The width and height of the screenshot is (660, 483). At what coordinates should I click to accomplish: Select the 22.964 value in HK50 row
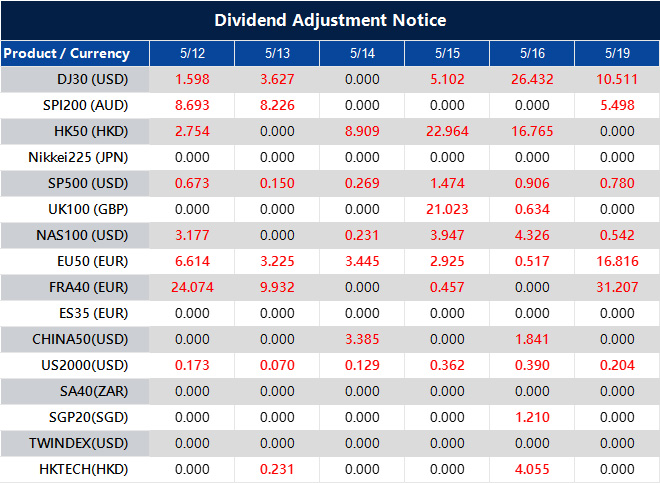click(x=447, y=132)
